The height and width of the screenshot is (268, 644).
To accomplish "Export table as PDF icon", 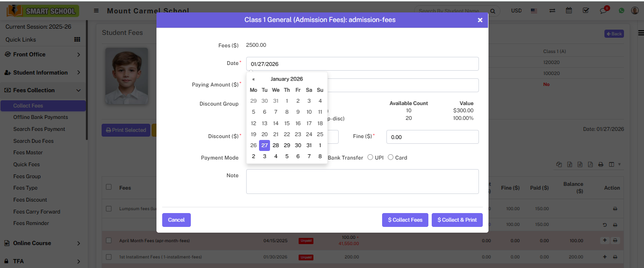I will (590, 164).
